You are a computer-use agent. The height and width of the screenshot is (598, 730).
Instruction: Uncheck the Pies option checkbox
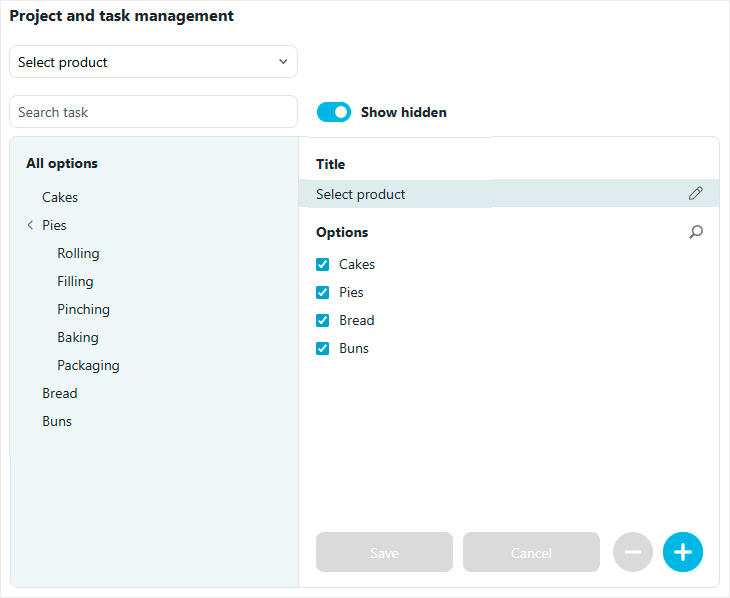[x=323, y=292]
